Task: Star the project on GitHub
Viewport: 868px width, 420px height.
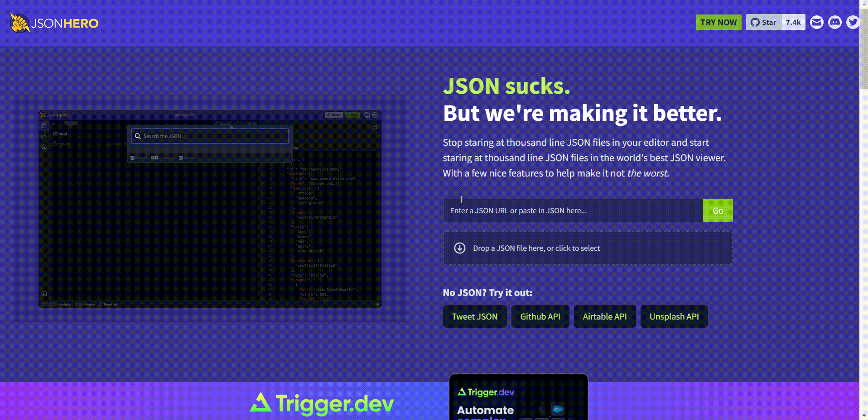Action: (764, 22)
